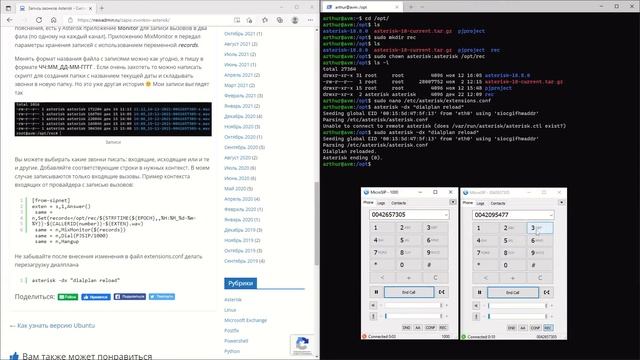Open a new browser tab
The height and width of the screenshot is (360, 640).
click(102, 8)
